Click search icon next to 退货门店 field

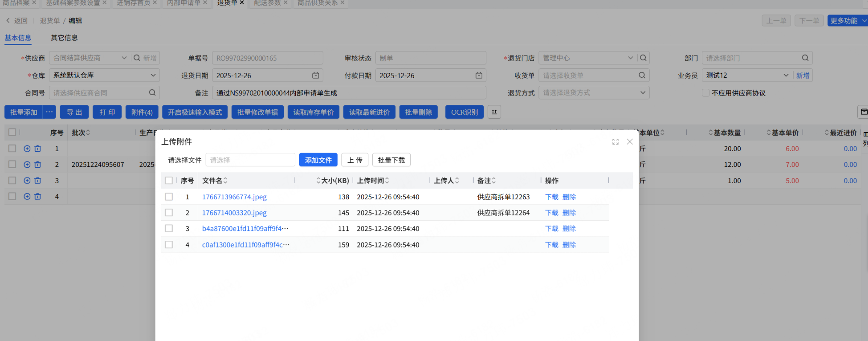click(643, 58)
